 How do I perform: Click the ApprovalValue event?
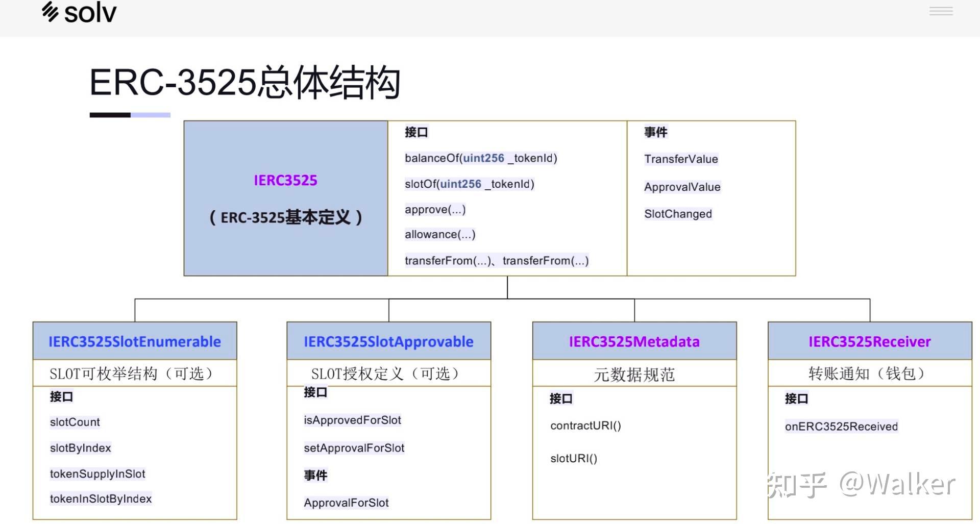coord(682,187)
